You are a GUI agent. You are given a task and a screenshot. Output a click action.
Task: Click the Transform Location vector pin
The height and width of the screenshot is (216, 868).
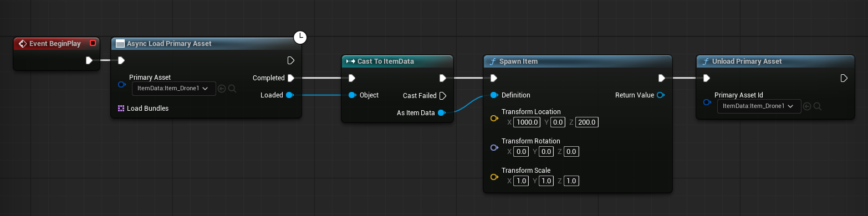494,119
